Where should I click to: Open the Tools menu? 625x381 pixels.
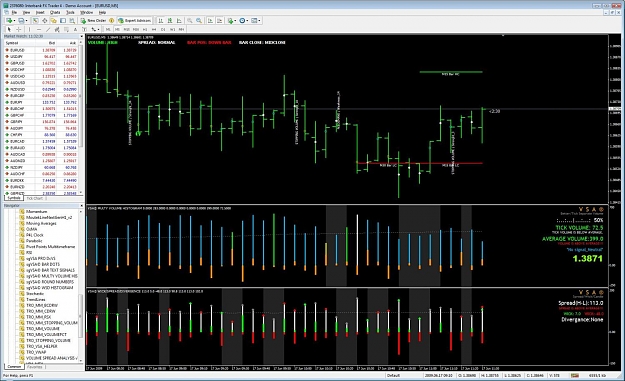pos(70,12)
